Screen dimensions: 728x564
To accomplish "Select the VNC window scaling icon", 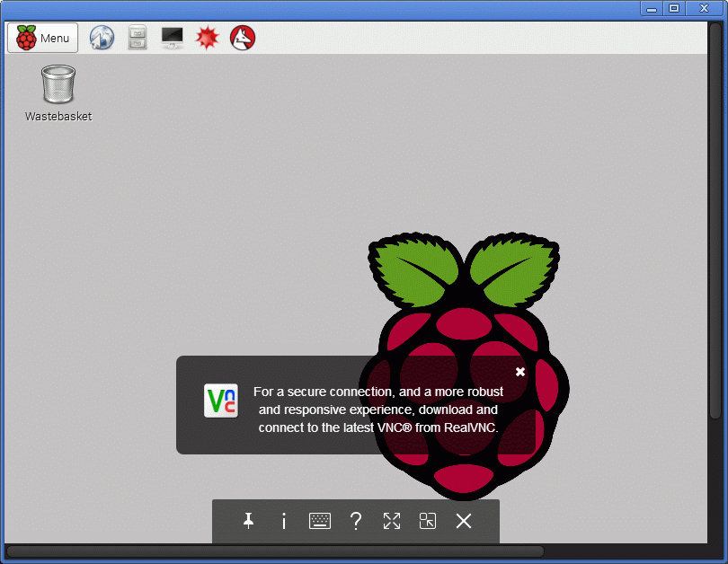I will point(428,521).
